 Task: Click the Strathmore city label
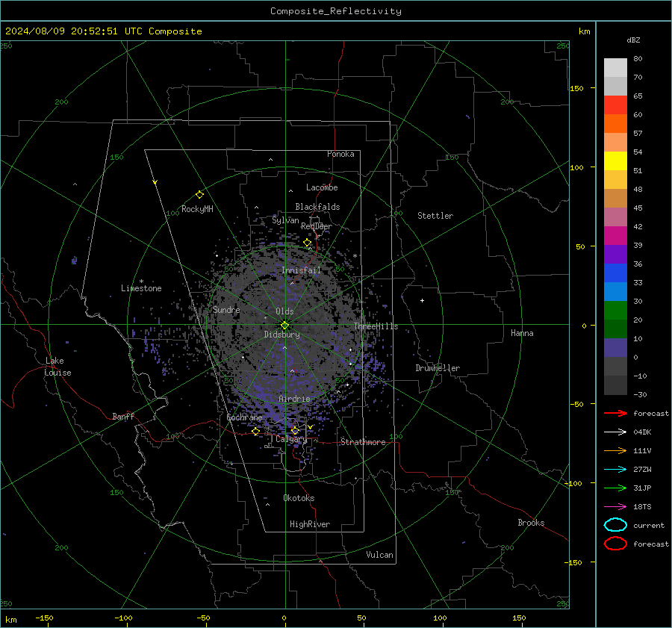click(x=364, y=442)
